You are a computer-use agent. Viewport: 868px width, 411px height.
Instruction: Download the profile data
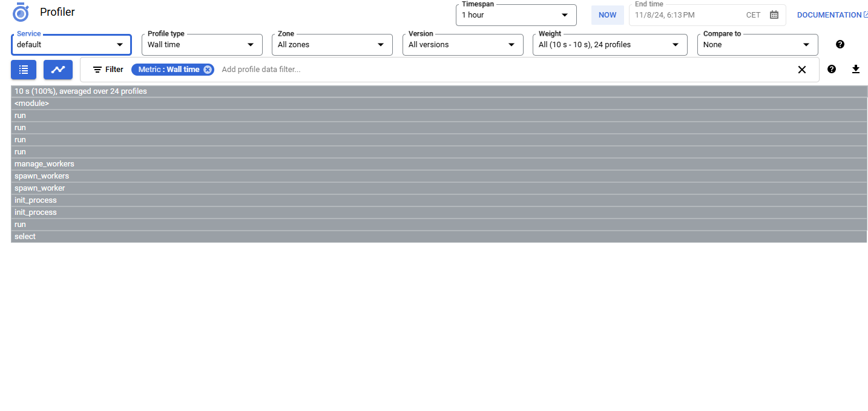coord(856,70)
